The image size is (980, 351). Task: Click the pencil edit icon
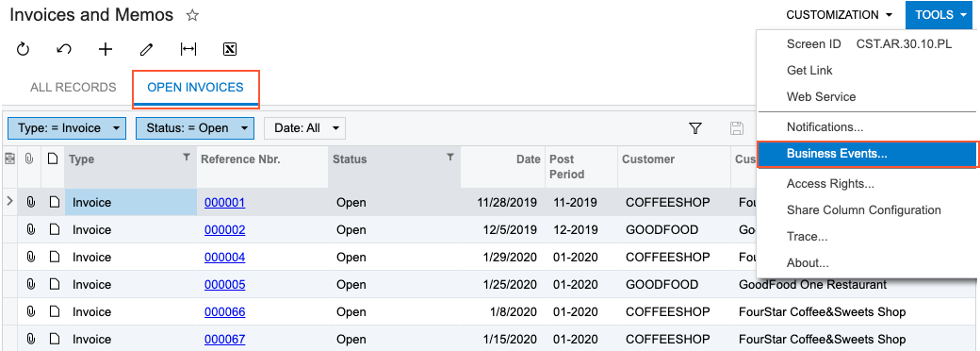pyautogui.click(x=147, y=49)
